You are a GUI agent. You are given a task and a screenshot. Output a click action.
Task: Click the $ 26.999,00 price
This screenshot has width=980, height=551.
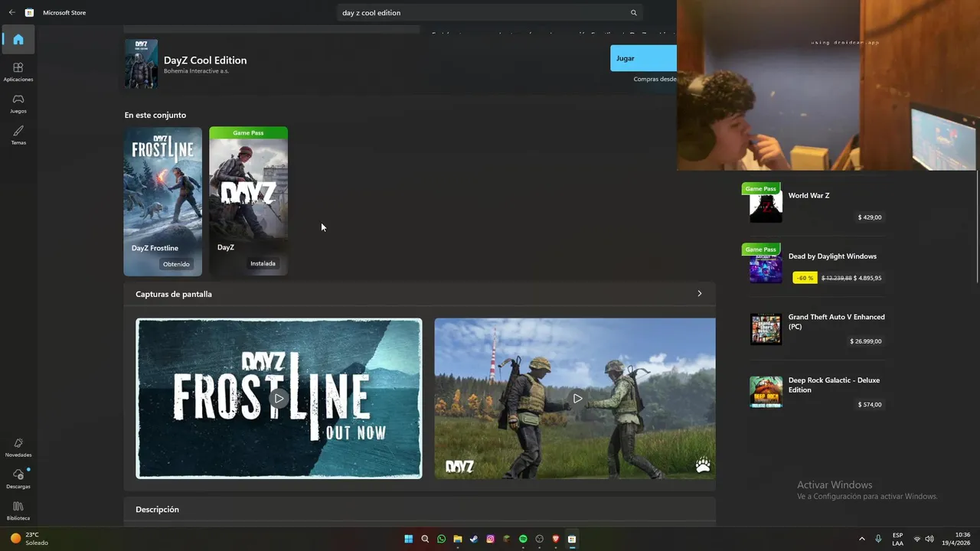coord(866,341)
